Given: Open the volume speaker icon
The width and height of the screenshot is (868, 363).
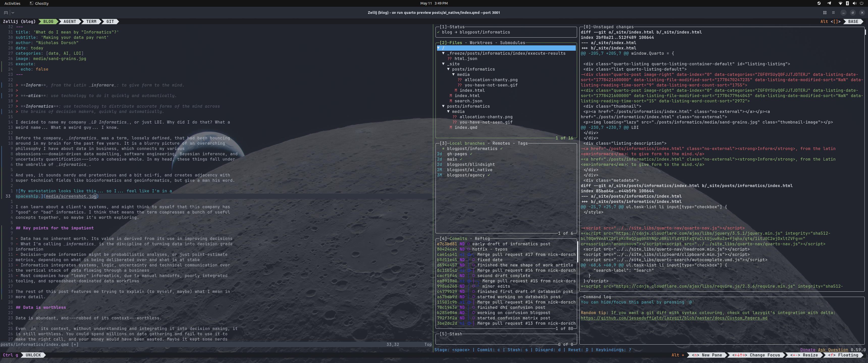Looking at the screenshot, I should 854,3.
